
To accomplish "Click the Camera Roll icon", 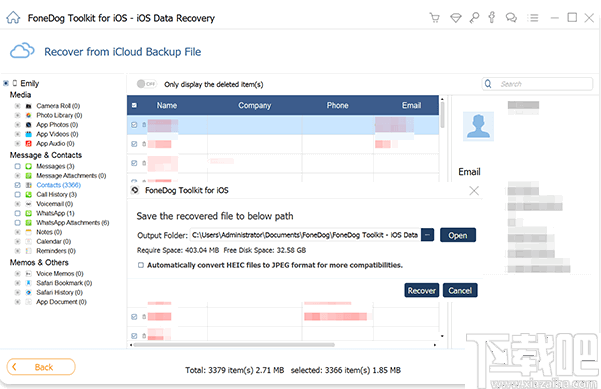I will [28, 106].
